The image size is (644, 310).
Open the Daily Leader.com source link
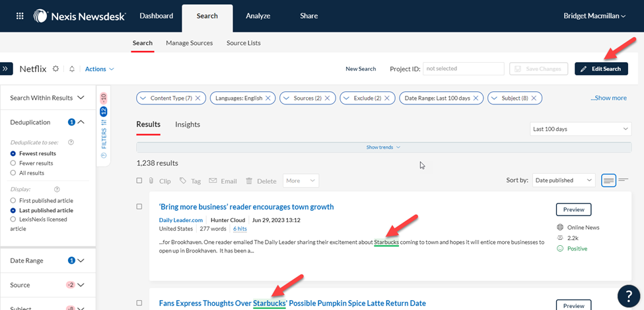[181, 220]
